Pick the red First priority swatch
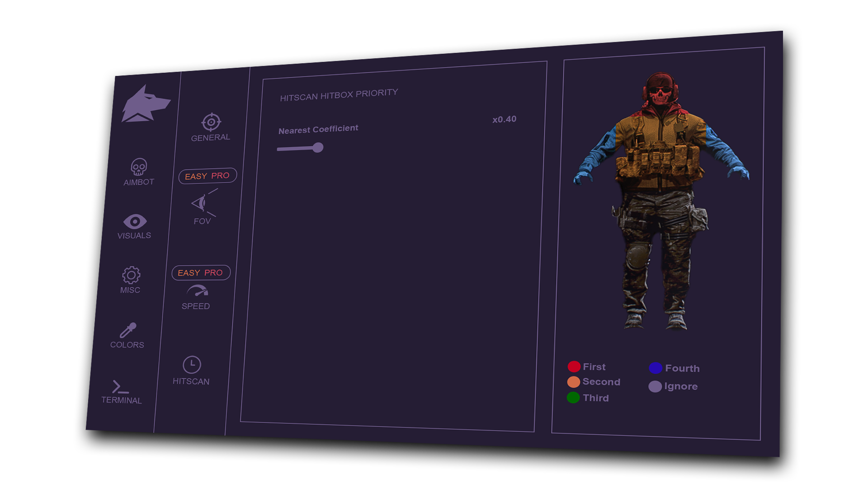Viewport: 868px width, 488px height. click(574, 366)
